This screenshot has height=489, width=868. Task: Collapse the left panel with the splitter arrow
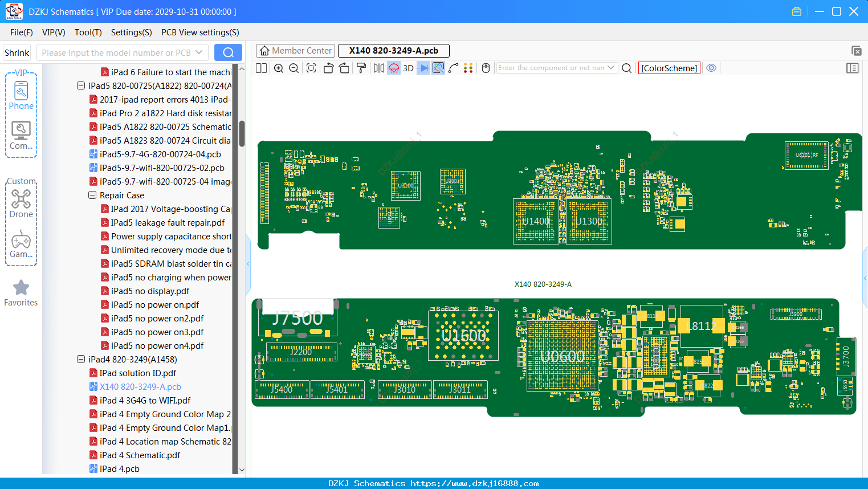(x=248, y=264)
